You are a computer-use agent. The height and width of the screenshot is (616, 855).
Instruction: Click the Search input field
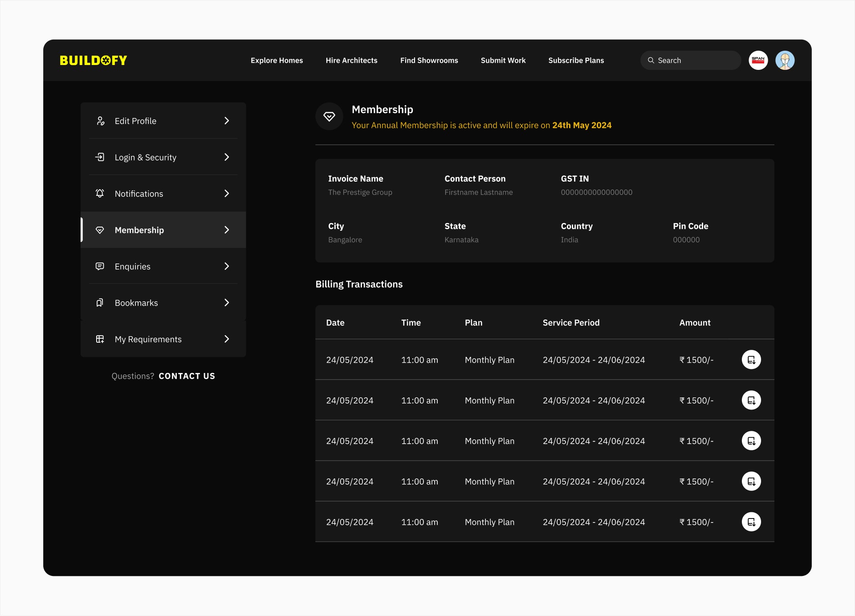point(695,60)
